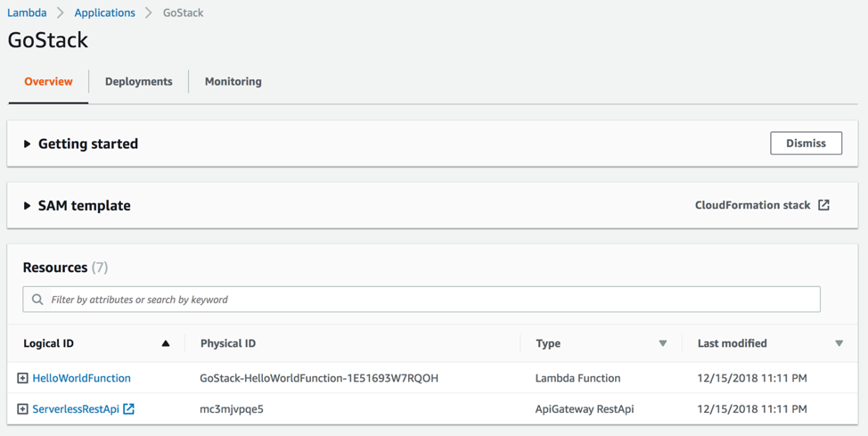Expand the Getting started section
The height and width of the screenshot is (436, 868).
pos(28,144)
